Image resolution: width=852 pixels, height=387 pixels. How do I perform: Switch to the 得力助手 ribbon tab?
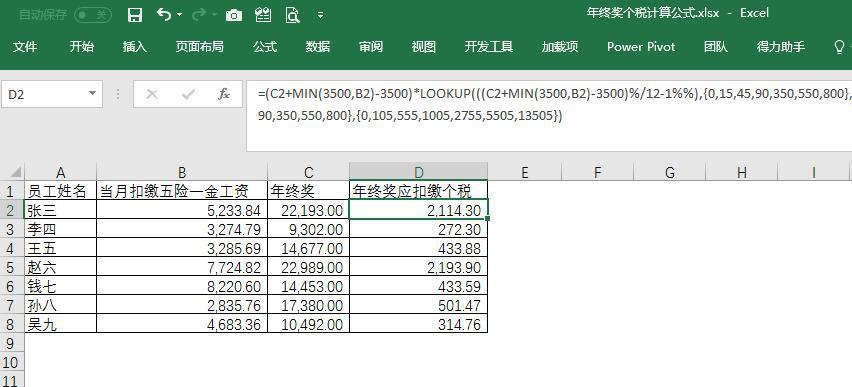(x=781, y=47)
